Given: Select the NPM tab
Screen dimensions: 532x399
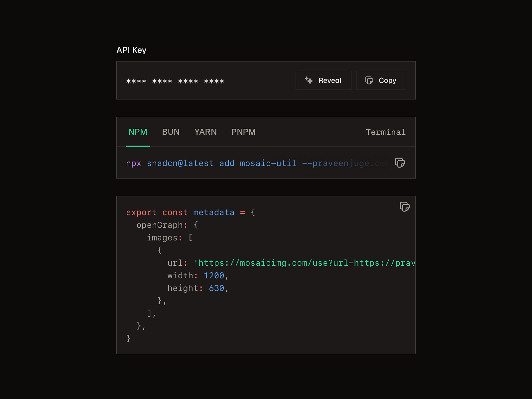Looking at the screenshot, I should 138,132.
